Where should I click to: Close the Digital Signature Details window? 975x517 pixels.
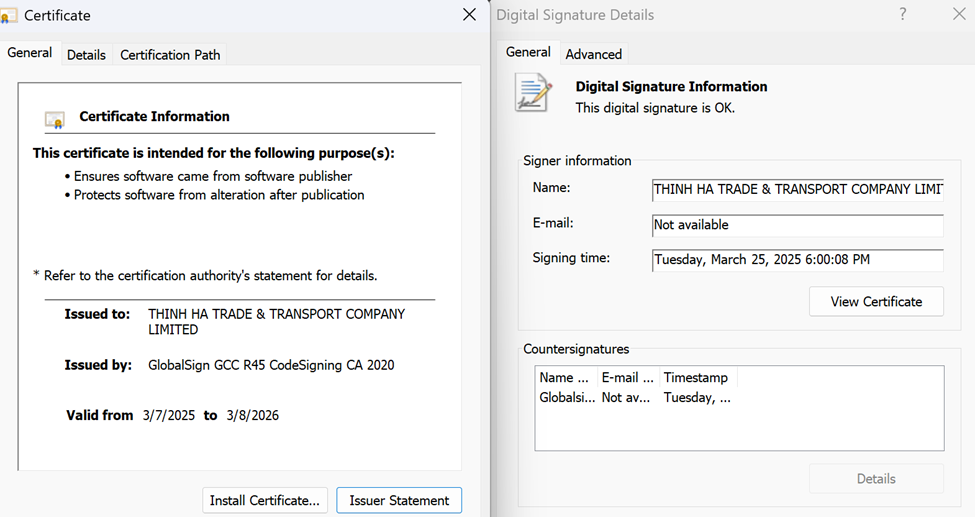tap(959, 14)
